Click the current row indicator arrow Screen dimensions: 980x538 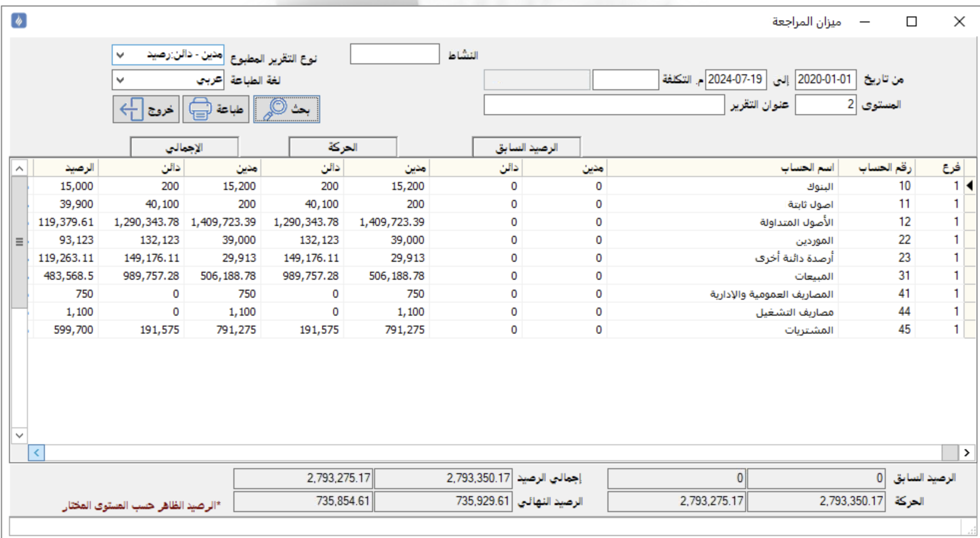coord(970,186)
